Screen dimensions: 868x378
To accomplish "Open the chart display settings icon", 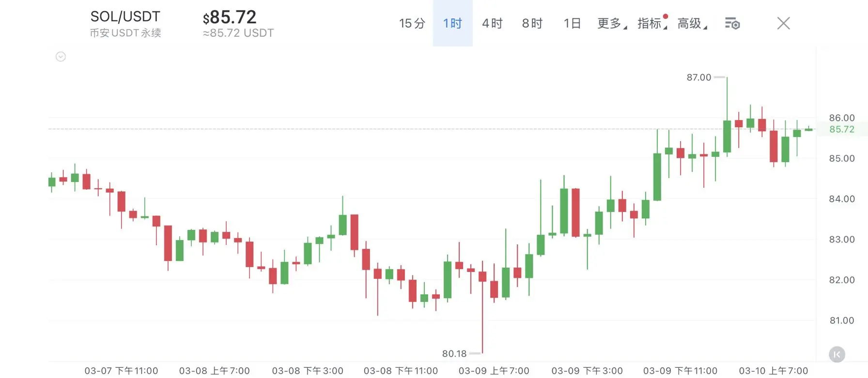I will tap(732, 23).
